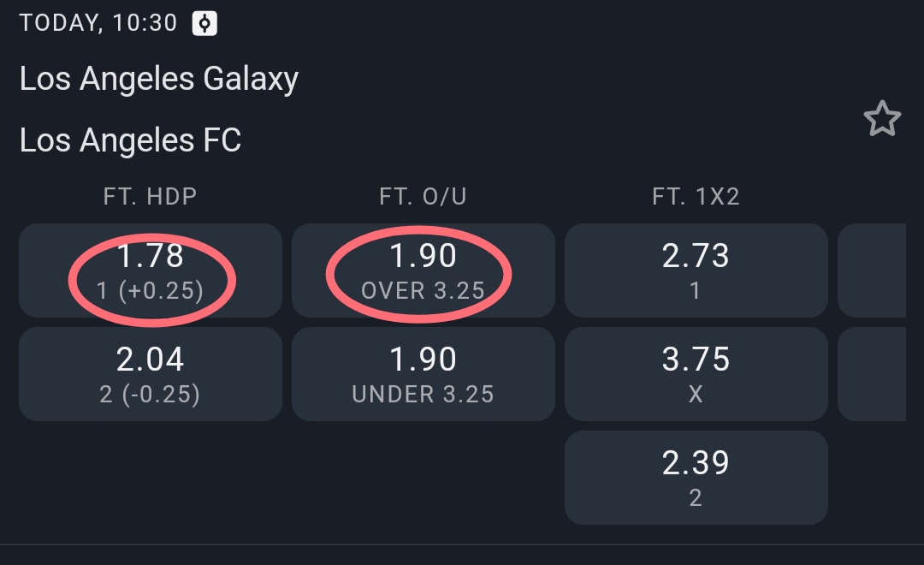
Task: Tap the FT. O/U column header
Action: click(x=423, y=197)
